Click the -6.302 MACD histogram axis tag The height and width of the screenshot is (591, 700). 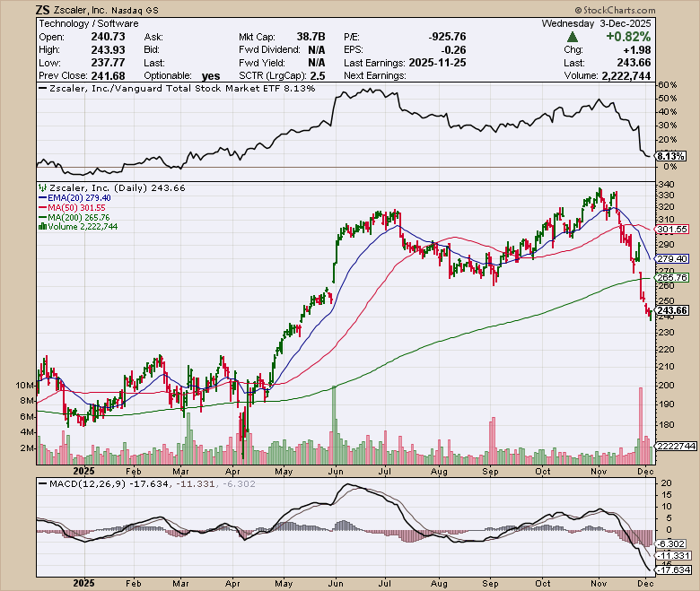pyautogui.click(x=671, y=543)
